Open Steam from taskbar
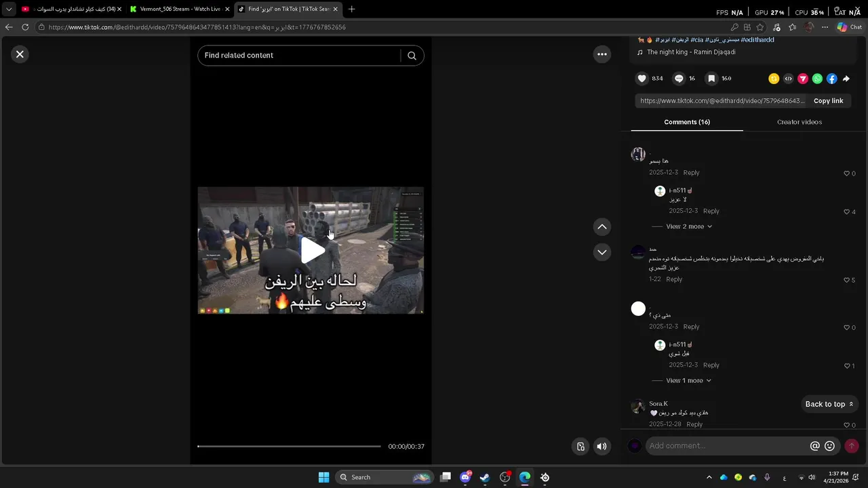 point(485,477)
